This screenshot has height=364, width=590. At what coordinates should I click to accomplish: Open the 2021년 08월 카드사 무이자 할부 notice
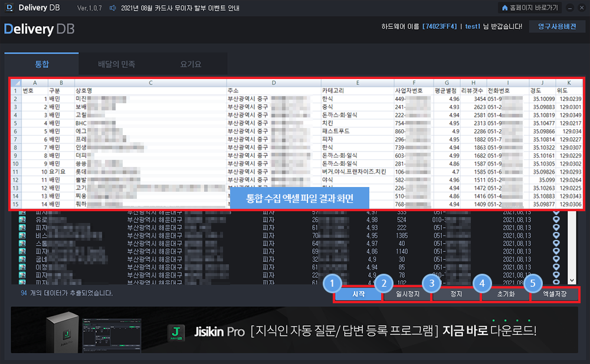180,8
